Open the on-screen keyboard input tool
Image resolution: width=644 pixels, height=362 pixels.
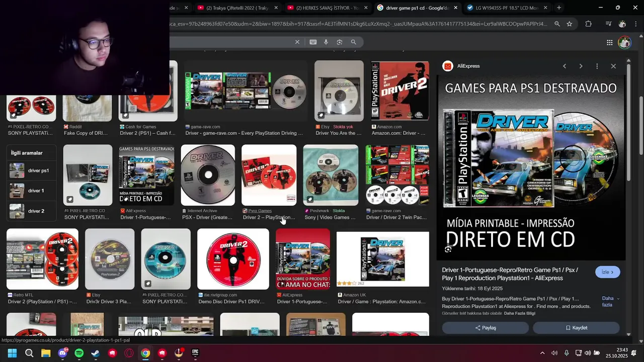click(x=313, y=42)
